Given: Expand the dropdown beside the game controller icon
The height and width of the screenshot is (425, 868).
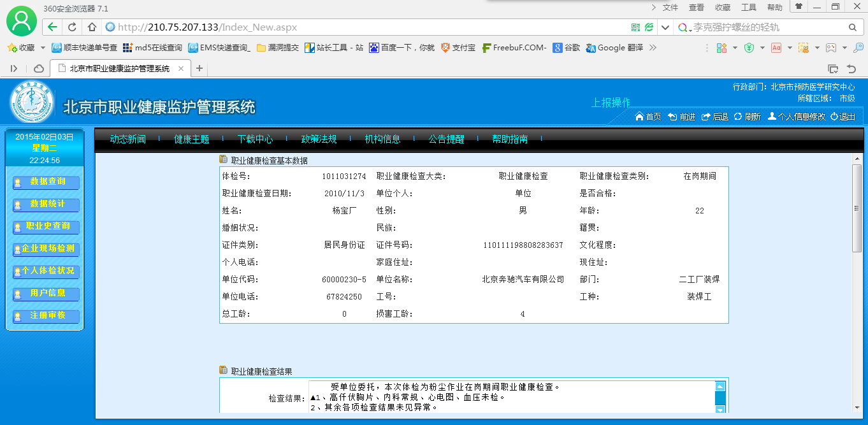Looking at the screenshot, I should click(x=844, y=48).
